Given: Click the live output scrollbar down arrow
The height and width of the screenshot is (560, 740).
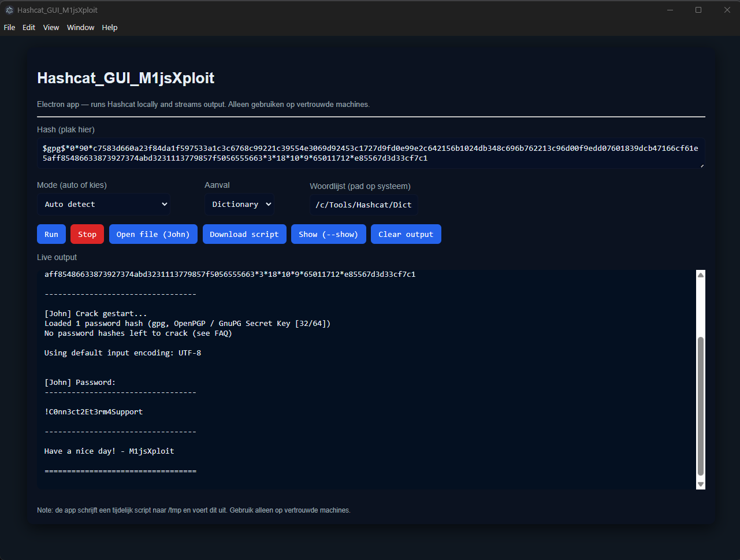Looking at the screenshot, I should pos(701,484).
